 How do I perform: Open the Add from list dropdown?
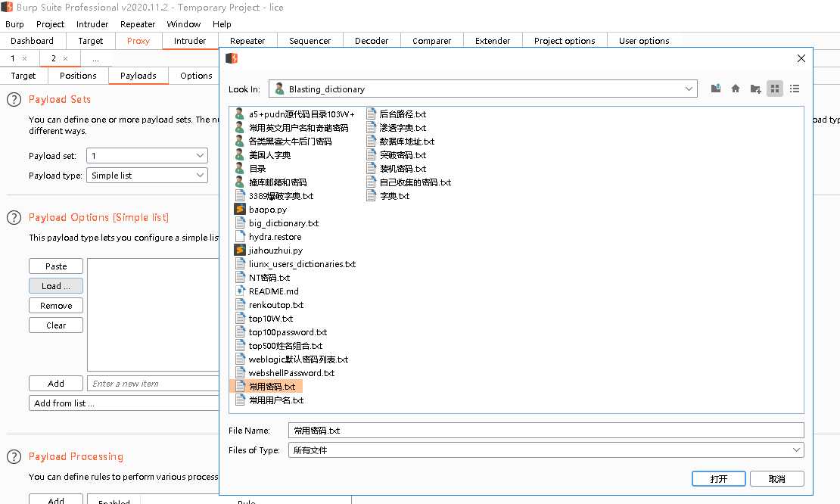coord(124,403)
